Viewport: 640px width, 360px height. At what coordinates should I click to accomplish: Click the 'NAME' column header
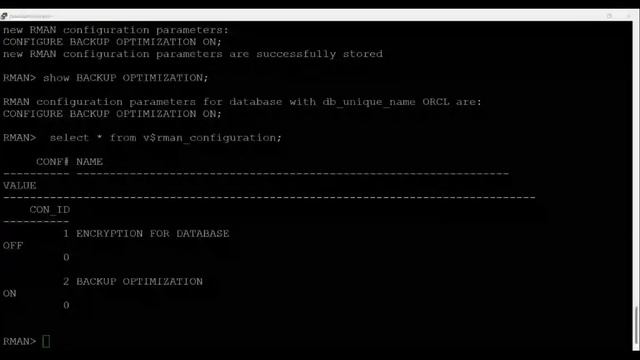click(x=89, y=162)
